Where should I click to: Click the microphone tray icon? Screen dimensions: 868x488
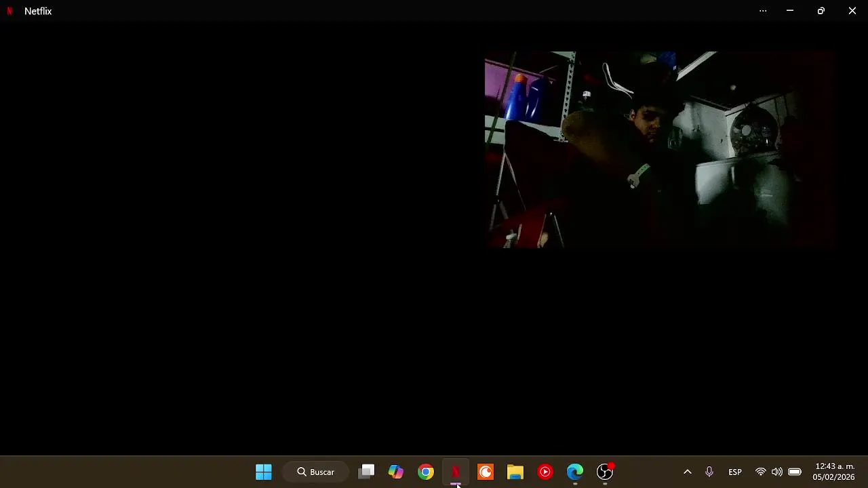coord(709,472)
